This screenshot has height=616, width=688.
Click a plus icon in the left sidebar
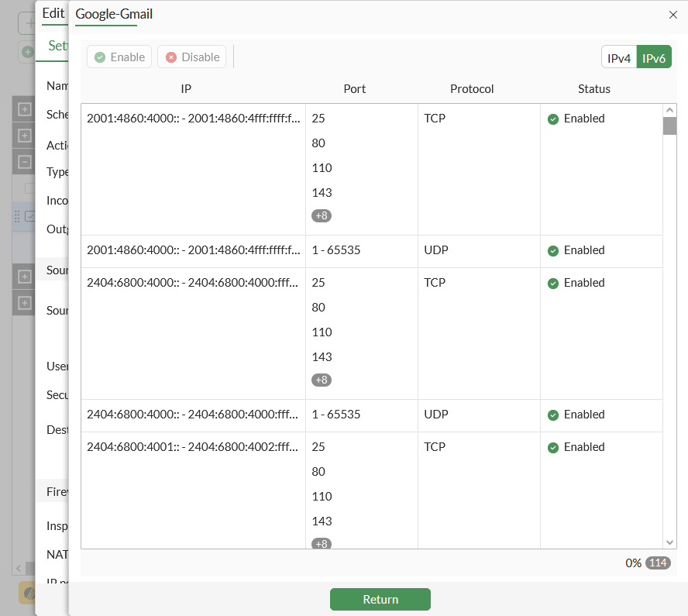[x=24, y=109]
